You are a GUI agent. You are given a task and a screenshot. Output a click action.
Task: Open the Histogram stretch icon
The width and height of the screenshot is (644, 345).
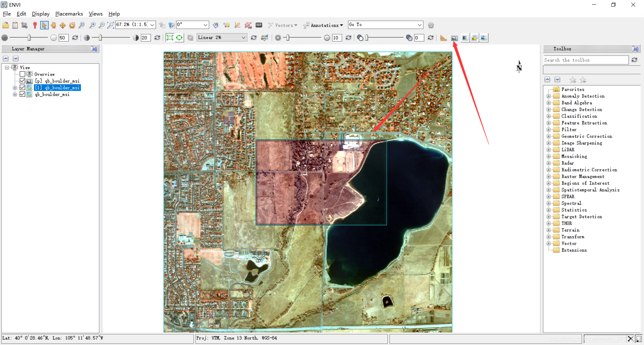[265, 38]
